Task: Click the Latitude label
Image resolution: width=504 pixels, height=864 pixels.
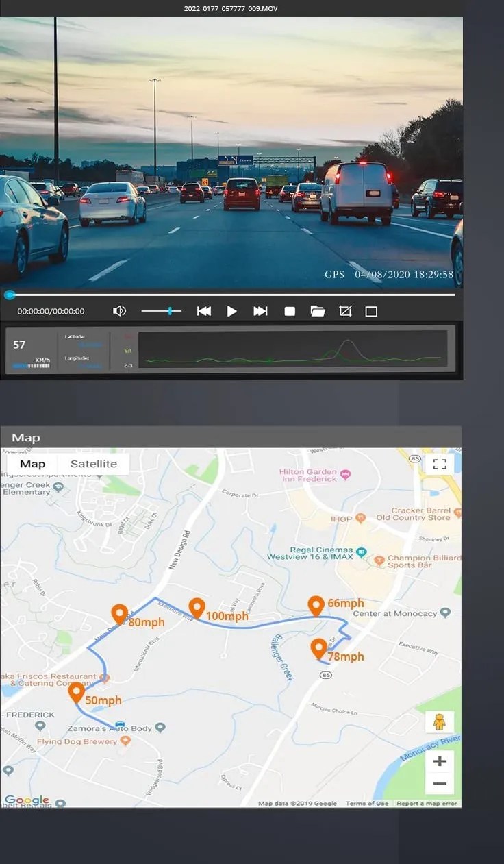Action: point(75,336)
